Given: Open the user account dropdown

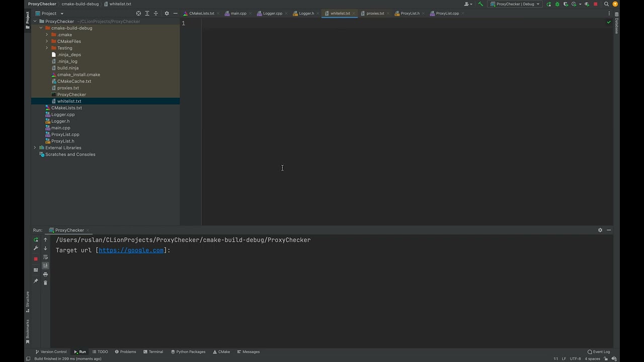Looking at the screenshot, I should tap(468, 4).
